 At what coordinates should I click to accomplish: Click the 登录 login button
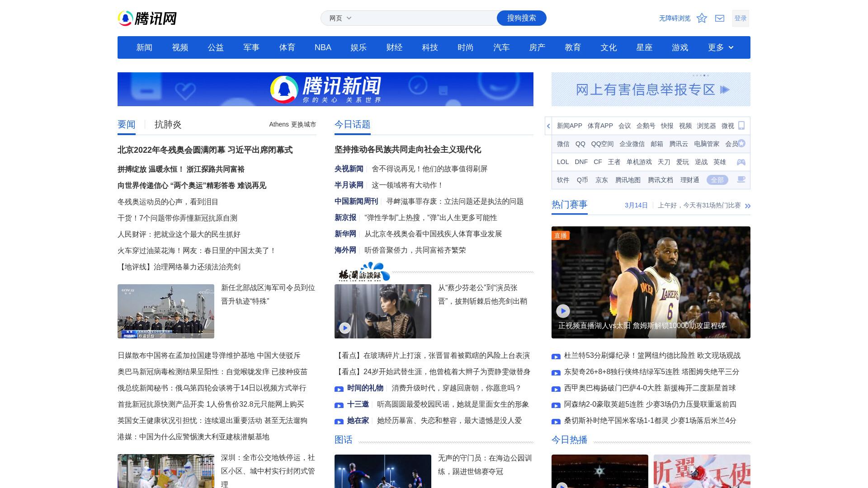[x=741, y=18]
